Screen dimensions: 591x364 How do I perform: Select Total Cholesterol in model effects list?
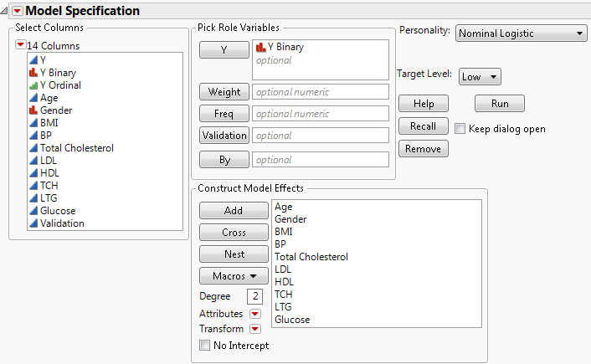(311, 257)
